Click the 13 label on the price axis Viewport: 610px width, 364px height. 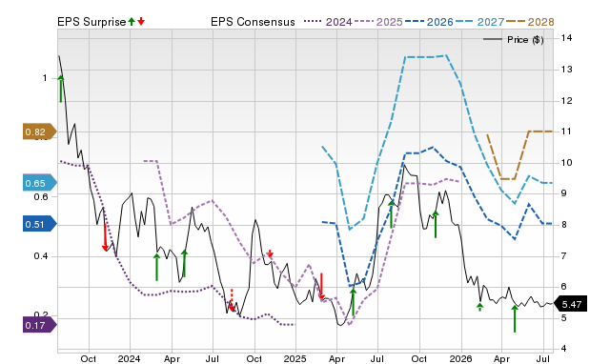coord(566,70)
